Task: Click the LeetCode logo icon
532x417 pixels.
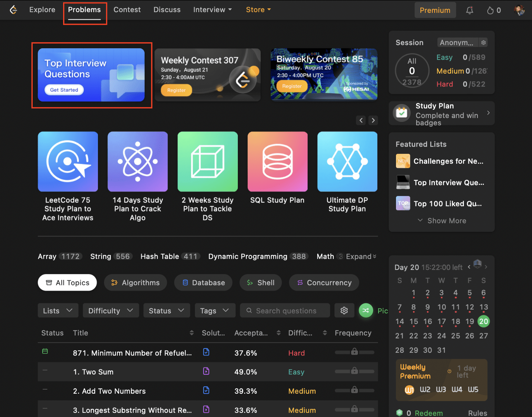Action: [x=13, y=10]
